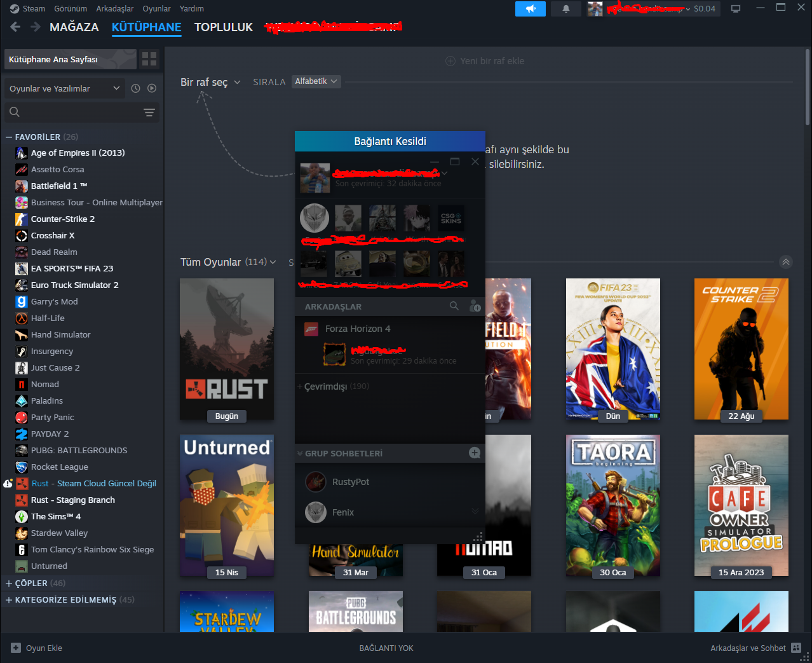Click Garry's Mod sidebar icon

point(22,301)
